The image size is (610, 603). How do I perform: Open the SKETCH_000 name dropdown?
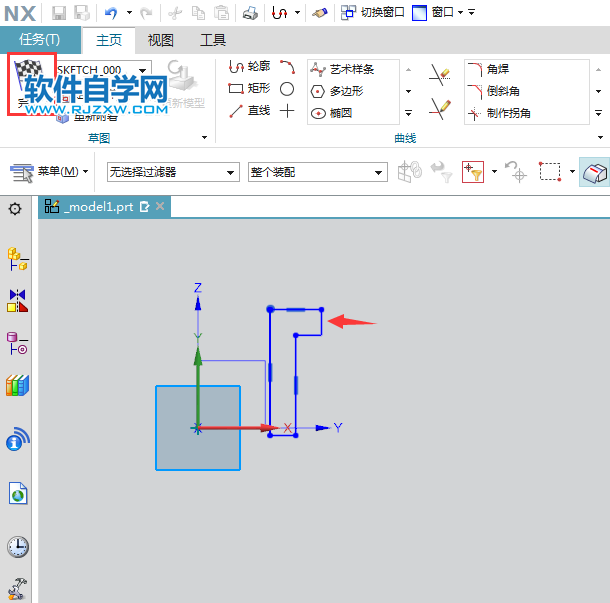[143, 70]
